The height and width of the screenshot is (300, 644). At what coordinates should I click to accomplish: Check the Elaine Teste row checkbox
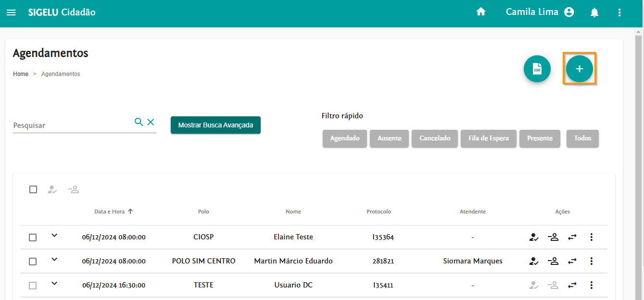33,237
